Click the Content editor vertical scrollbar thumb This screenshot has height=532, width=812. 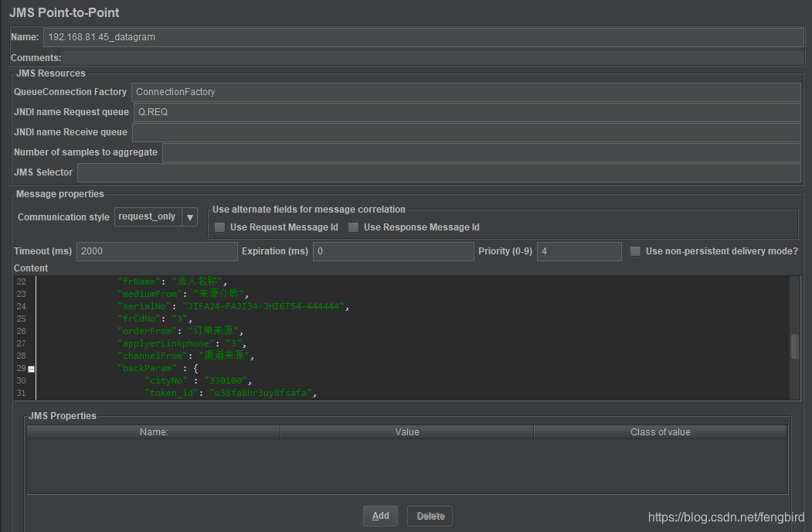pos(795,346)
